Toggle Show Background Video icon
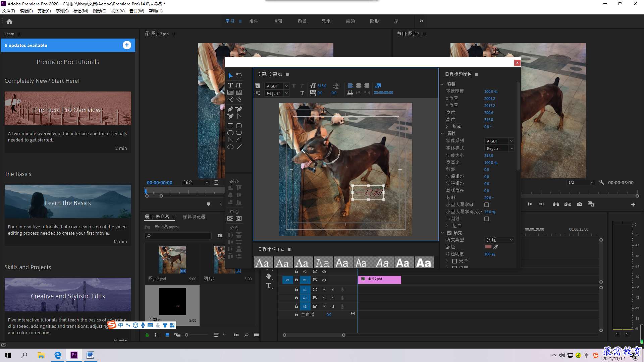 378,86
